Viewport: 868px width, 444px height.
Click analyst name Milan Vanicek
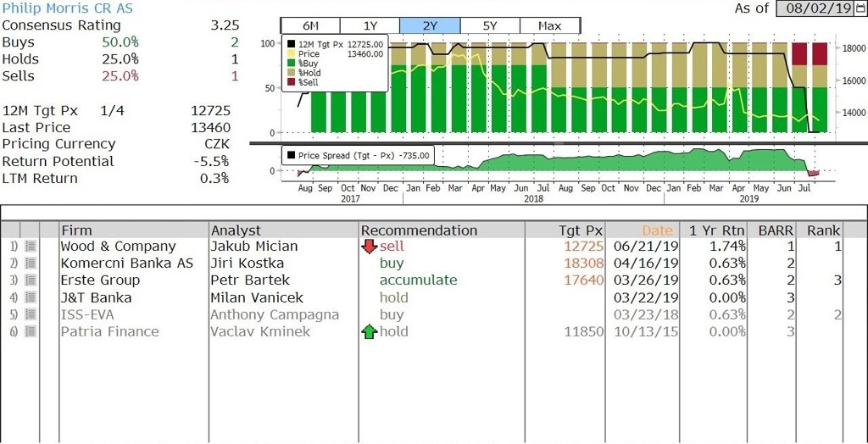(x=257, y=298)
